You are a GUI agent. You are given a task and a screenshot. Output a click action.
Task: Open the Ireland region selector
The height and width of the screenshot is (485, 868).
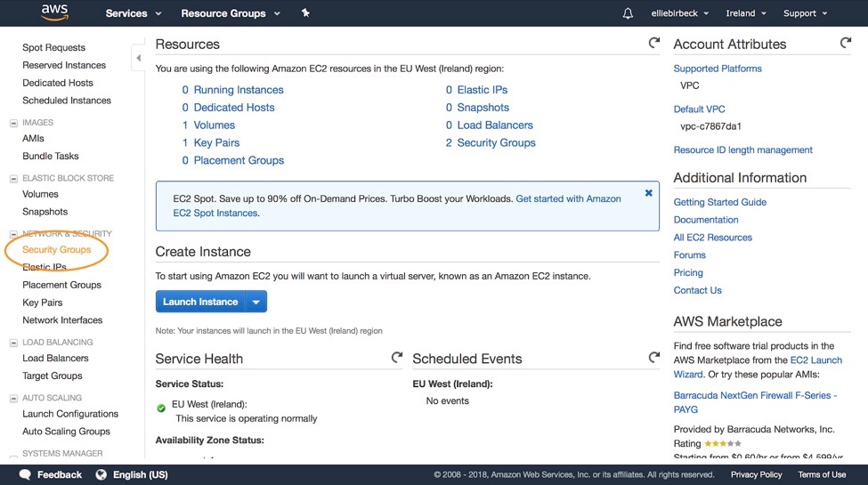tap(746, 13)
